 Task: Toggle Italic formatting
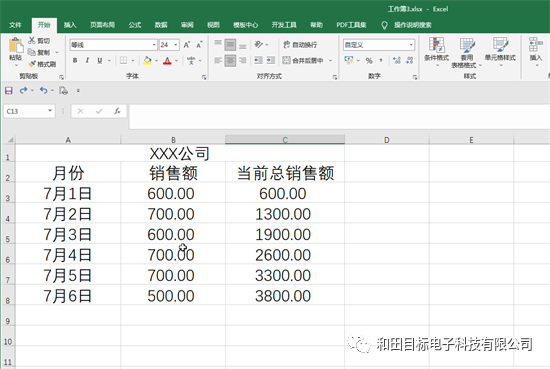pos(87,60)
